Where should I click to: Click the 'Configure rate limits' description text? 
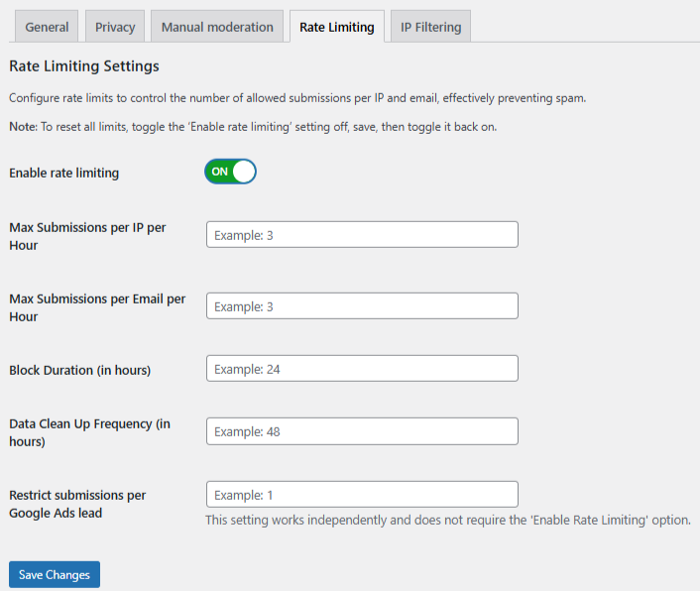point(297,98)
